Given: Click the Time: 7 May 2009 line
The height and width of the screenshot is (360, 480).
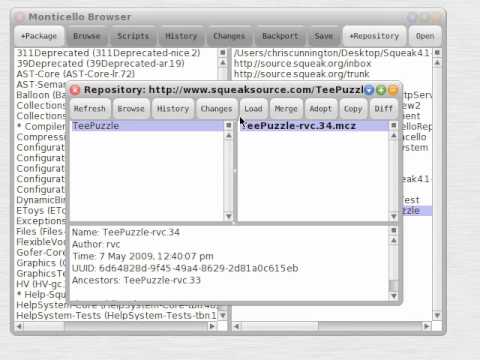Looking at the screenshot, I should 143,256.
